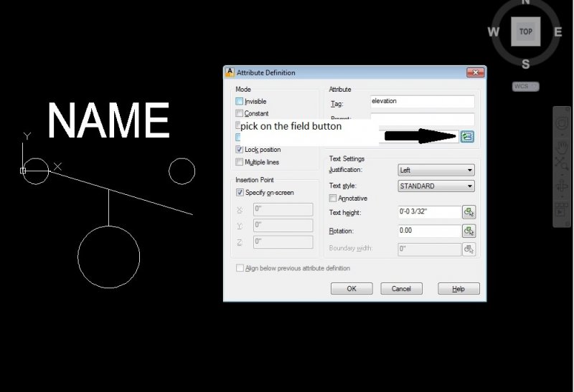
Task: Click the AutoCAD icon in dialog title bar
Action: coord(230,72)
